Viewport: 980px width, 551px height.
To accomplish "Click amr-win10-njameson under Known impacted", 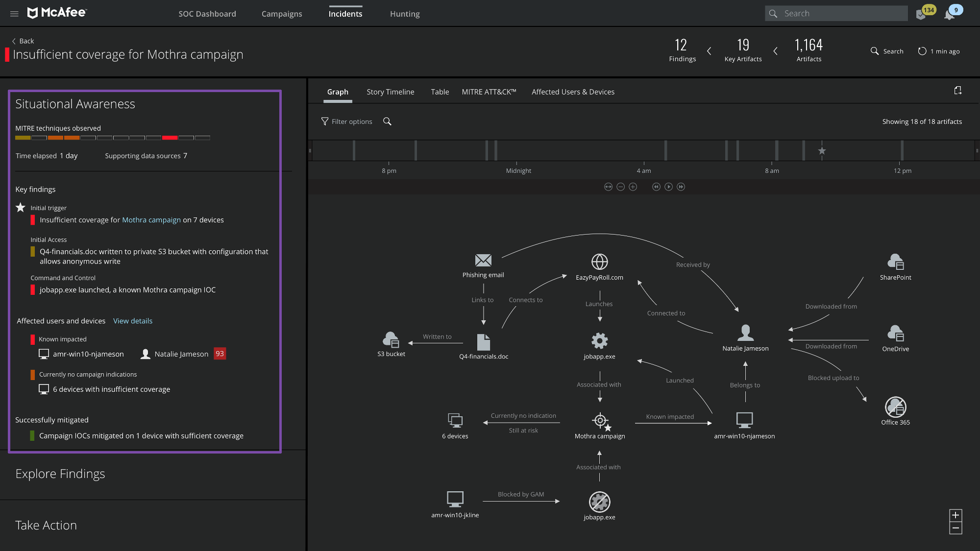I will point(81,354).
